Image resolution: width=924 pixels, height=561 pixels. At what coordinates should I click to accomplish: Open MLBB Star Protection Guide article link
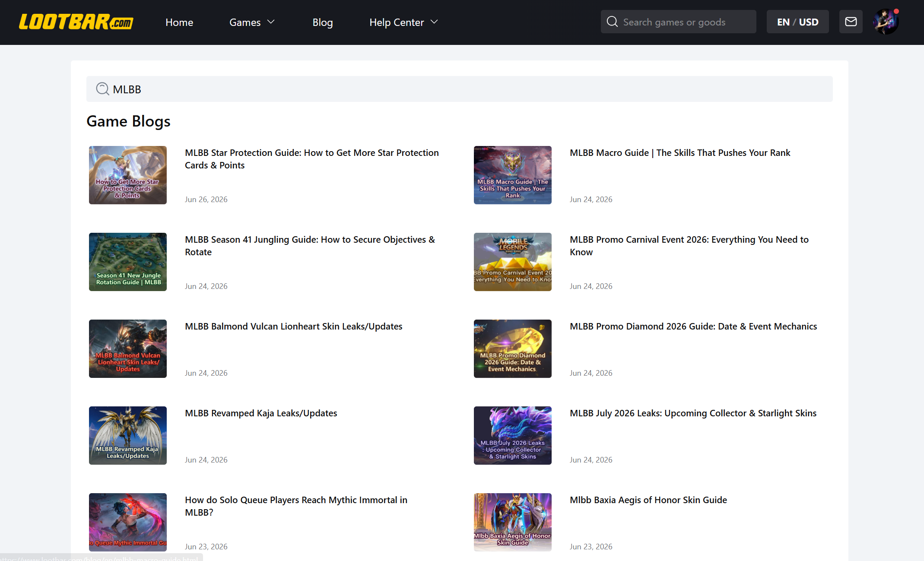pos(311,159)
